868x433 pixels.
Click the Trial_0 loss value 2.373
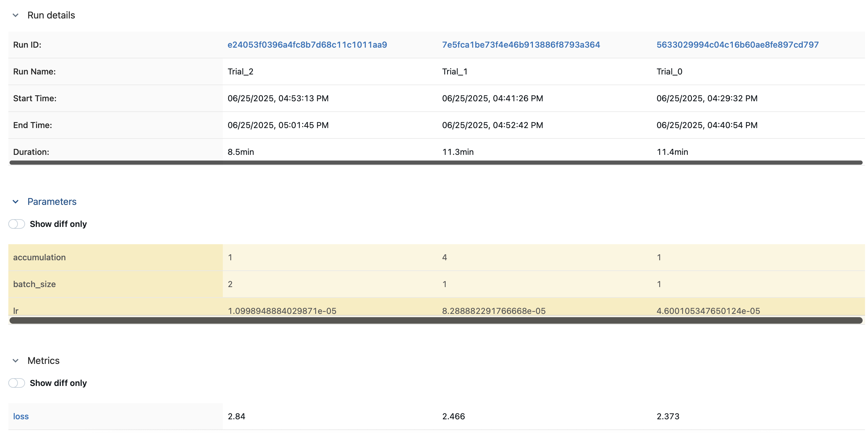(x=668, y=416)
